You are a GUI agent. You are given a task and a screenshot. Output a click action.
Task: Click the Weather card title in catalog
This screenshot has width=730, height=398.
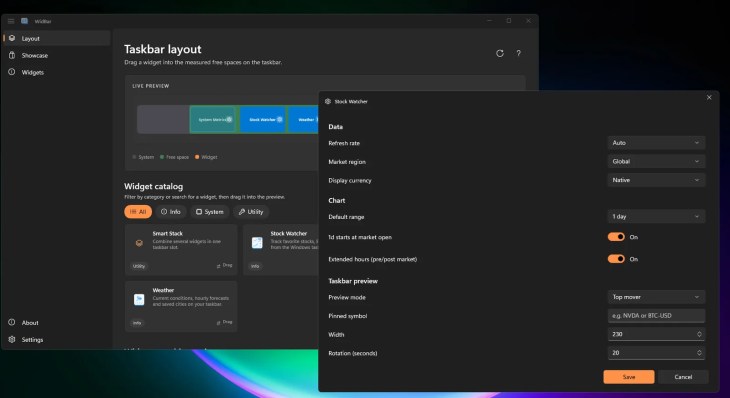coord(163,290)
